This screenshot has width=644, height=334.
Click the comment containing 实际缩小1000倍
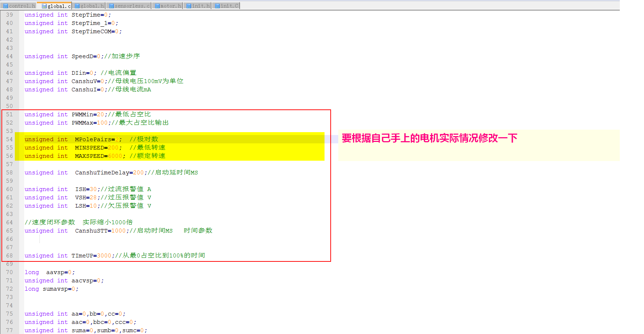click(79, 222)
